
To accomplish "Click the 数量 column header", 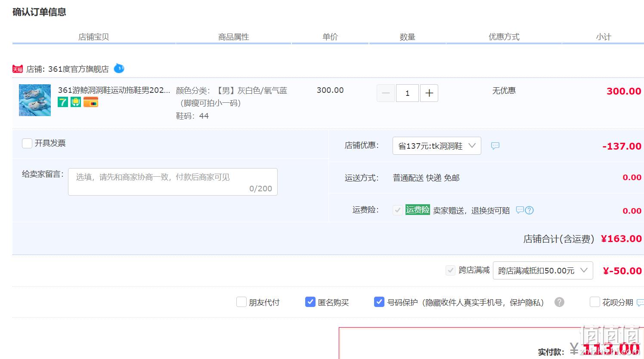I will [407, 37].
